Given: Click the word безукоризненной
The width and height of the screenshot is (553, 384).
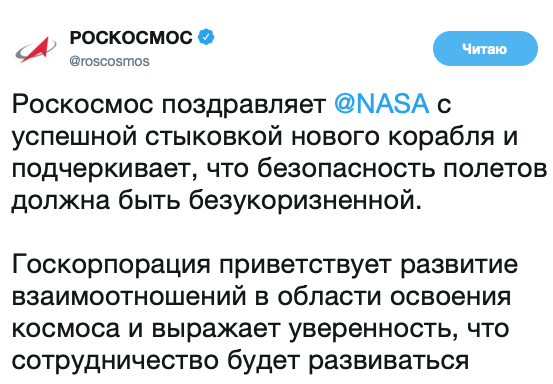Looking at the screenshot, I should pyautogui.click(x=305, y=202).
